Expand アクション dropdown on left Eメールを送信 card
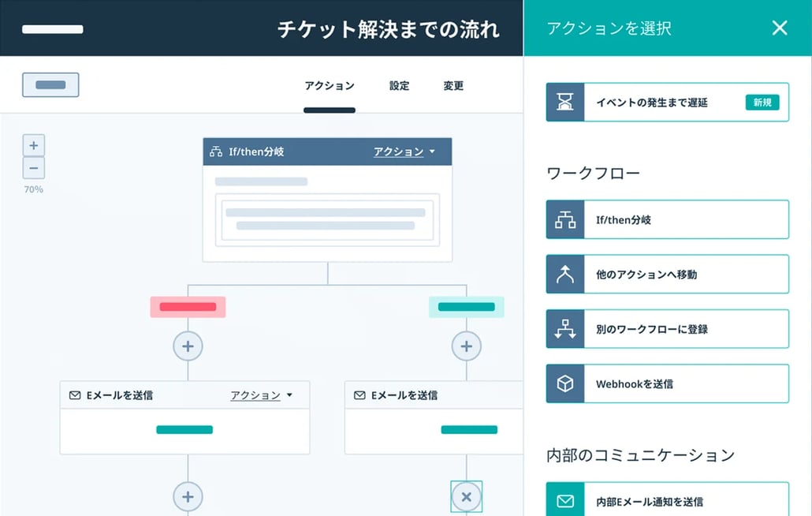 [x=261, y=395]
